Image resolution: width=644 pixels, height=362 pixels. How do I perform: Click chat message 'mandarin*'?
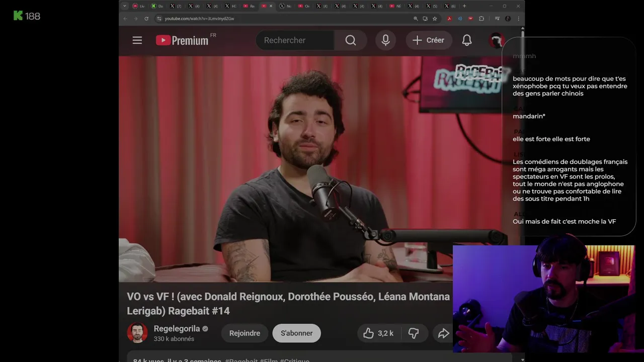529,116
